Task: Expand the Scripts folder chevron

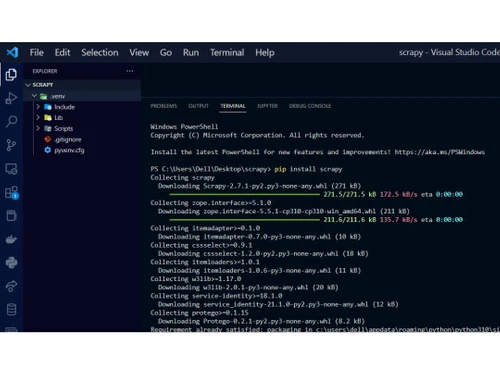Action: click(38, 128)
